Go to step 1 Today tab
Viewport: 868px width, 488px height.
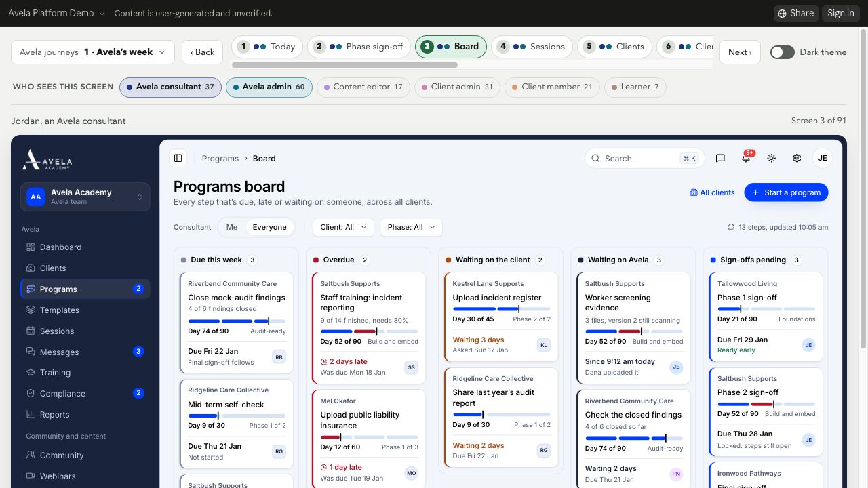click(267, 47)
